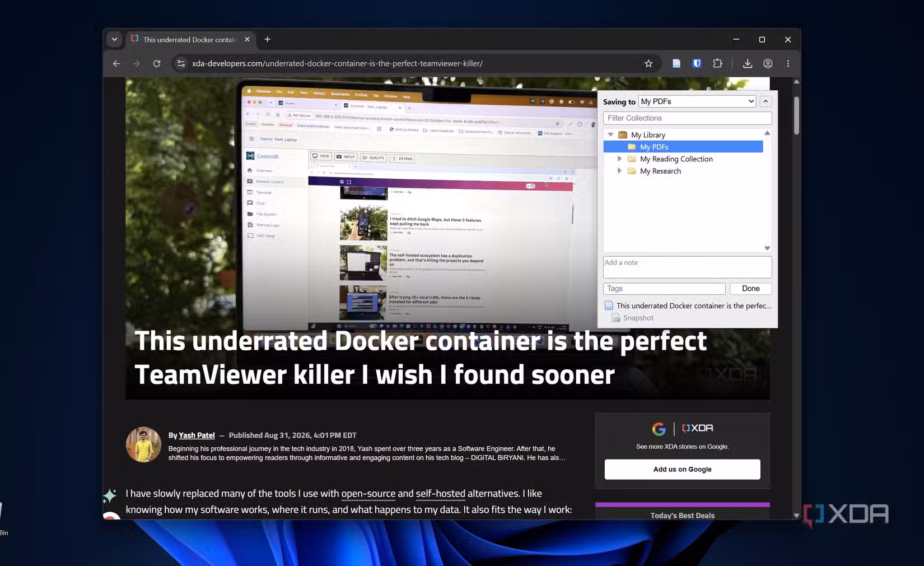Open the Yash Patel author link
Screen dimensions: 924x566
point(197,435)
